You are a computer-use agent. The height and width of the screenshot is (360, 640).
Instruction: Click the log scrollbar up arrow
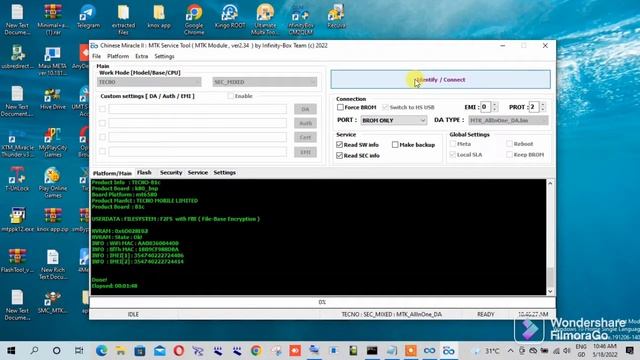550,183
